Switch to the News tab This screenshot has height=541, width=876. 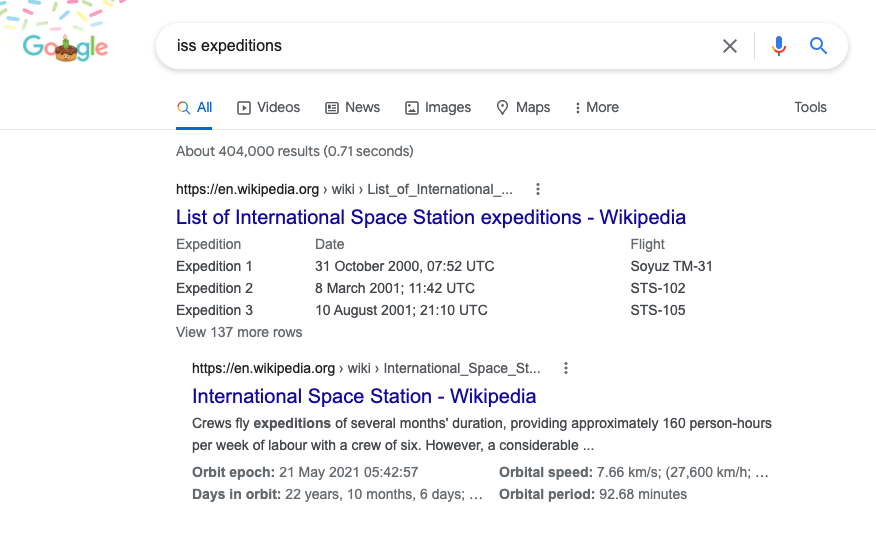(353, 107)
